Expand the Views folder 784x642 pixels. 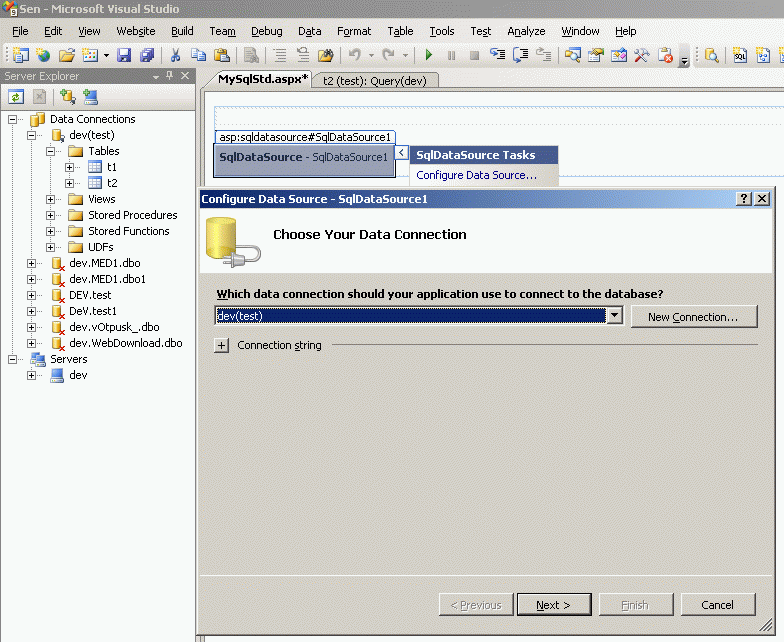pos(50,199)
